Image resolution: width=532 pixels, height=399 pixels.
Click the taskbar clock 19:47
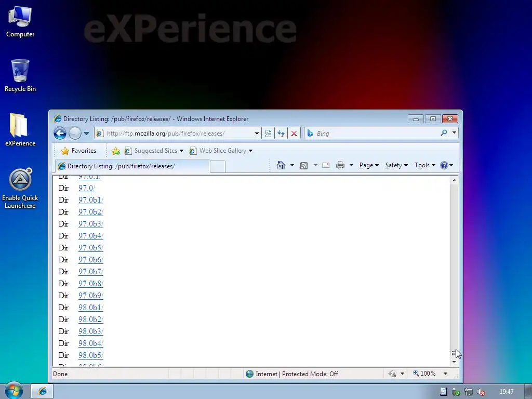507,392
